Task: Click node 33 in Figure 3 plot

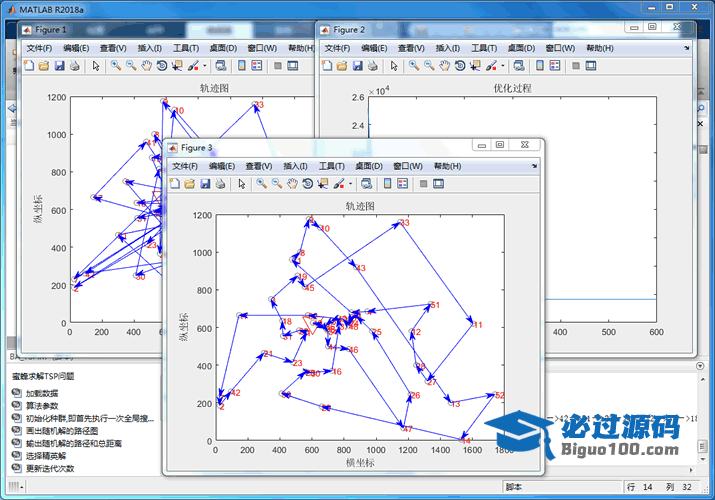Action: click(404, 223)
